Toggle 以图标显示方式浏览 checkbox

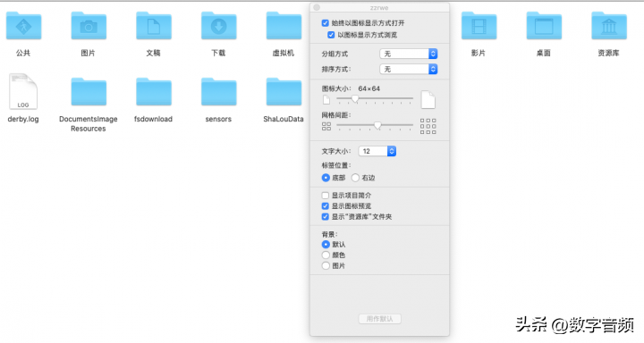click(x=331, y=35)
